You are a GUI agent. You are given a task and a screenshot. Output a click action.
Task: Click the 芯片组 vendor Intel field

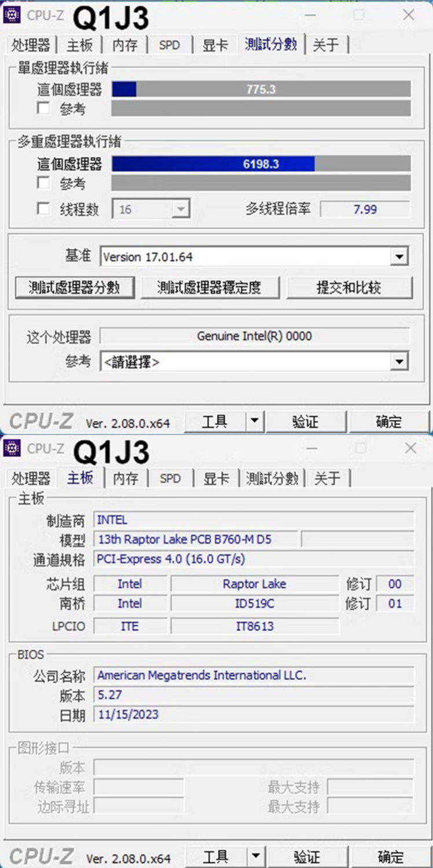130,584
